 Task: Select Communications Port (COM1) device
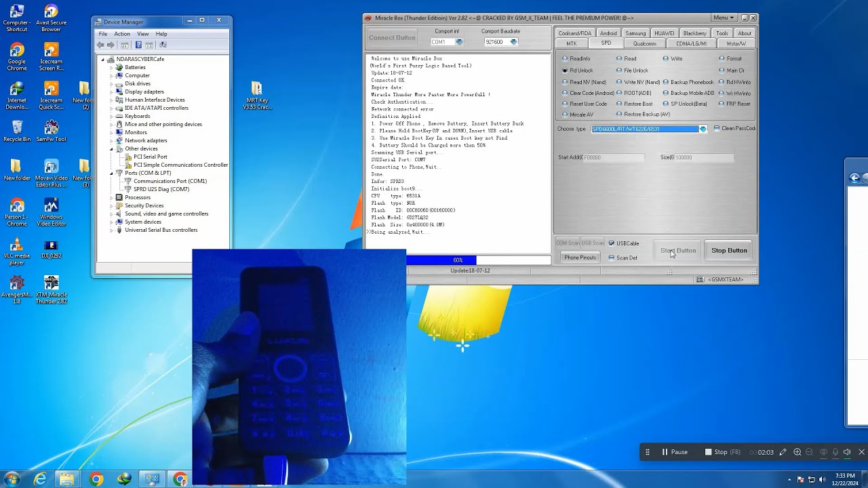pyautogui.click(x=165, y=181)
